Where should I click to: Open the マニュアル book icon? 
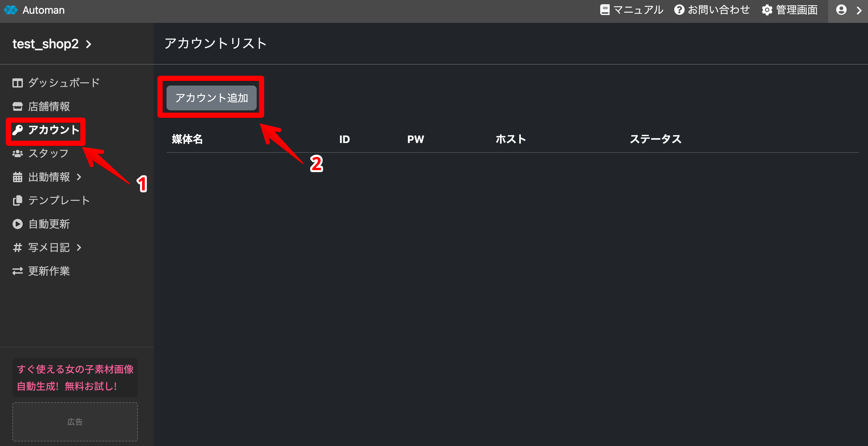[x=605, y=10]
